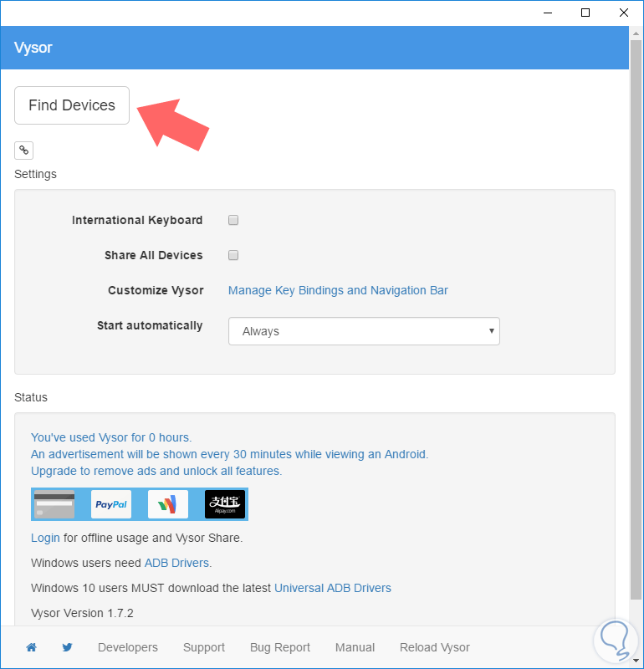Click the Find Devices button

72,105
